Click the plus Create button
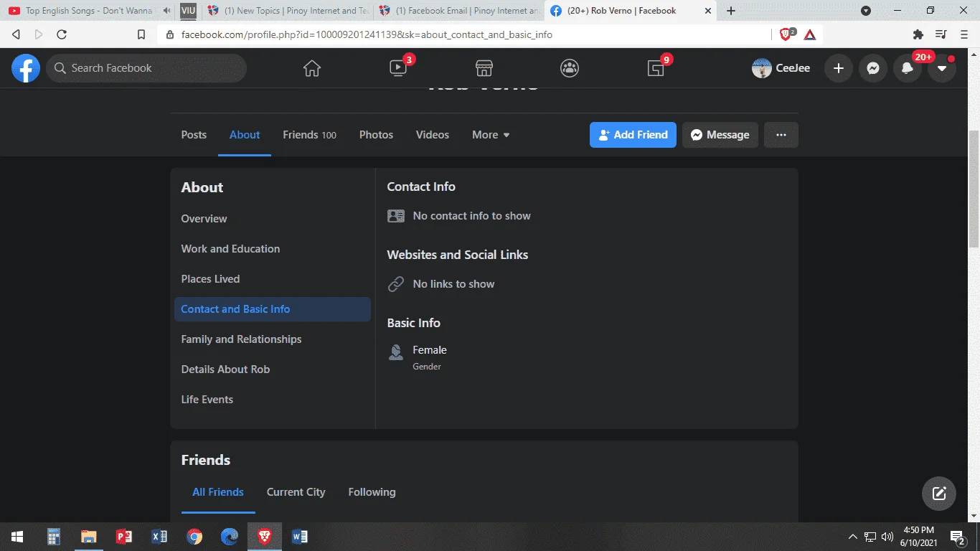 (838, 68)
